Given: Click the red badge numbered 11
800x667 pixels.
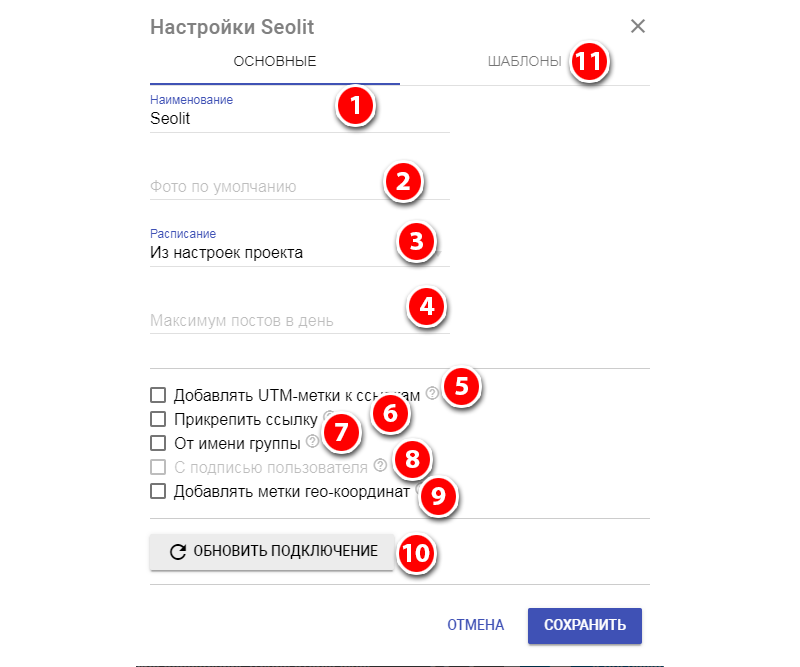Looking at the screenshot, I should 590,62.
